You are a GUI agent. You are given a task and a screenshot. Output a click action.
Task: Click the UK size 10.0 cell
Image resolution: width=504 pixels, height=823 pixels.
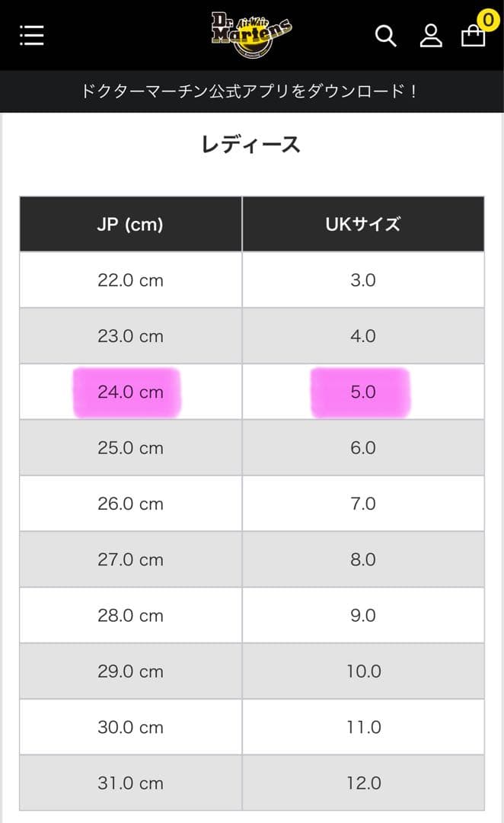tap(363, 671)
